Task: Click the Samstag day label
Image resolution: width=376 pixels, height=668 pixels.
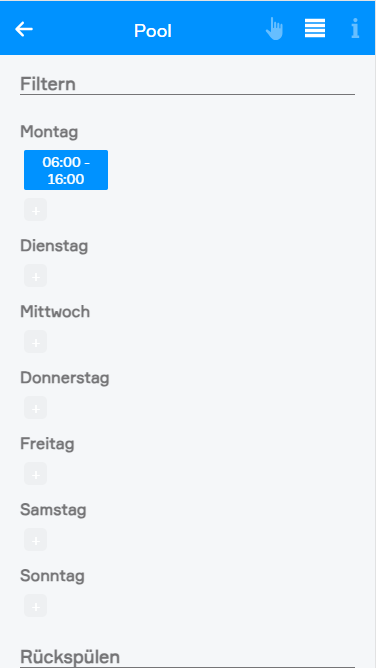Action: (53, 510)
